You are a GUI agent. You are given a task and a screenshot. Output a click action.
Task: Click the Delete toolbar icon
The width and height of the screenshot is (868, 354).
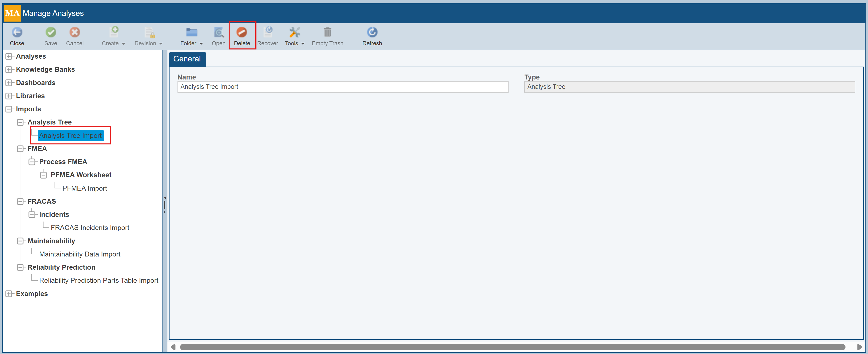[242, 32]
